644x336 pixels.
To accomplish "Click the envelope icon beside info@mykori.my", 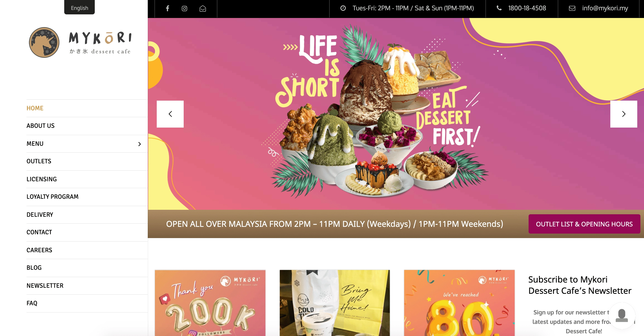I will coord(572,8).
